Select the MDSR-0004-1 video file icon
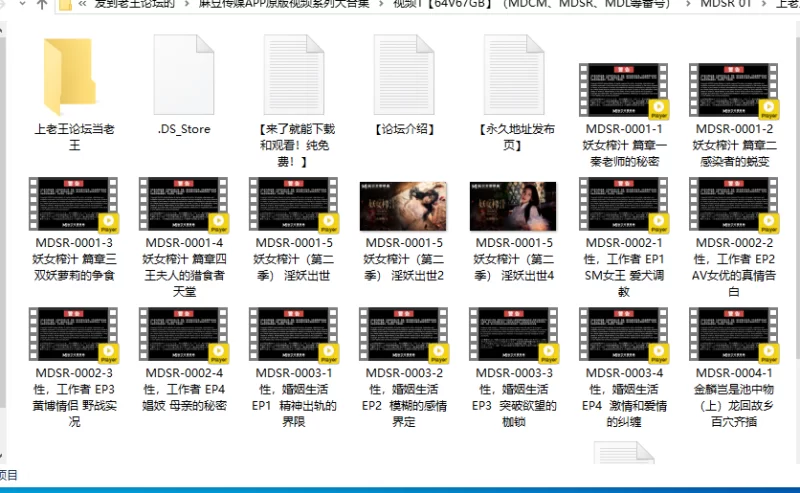This screenshot has width=800, height=493. (734, 335)
